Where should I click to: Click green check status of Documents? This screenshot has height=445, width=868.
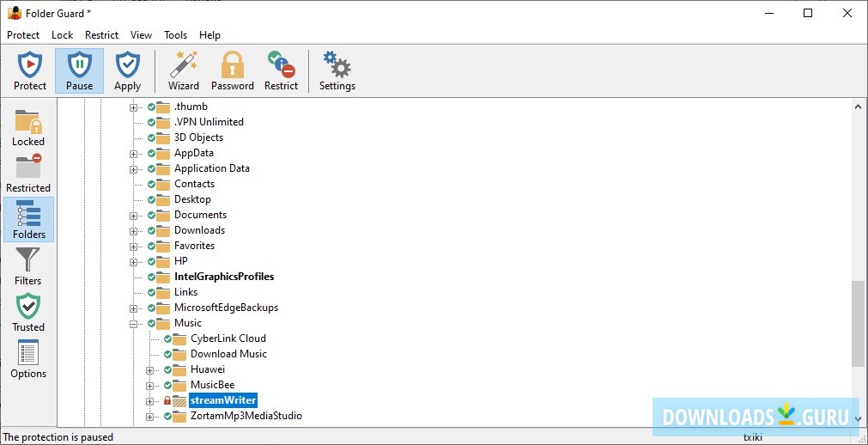click(x=151, y=215)
